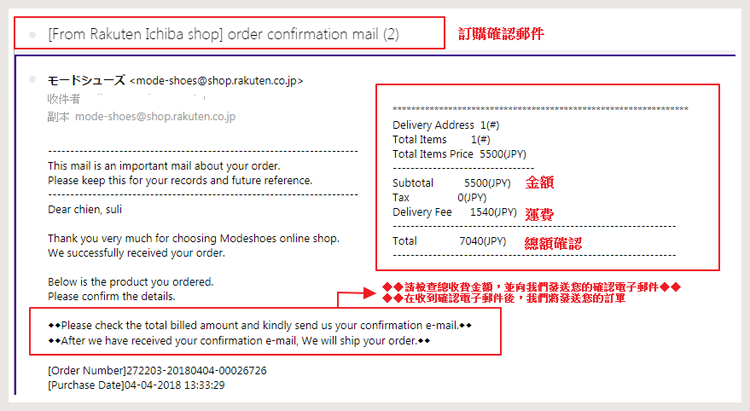Click the Delivery Fee 1540(JPY) line

454,212
